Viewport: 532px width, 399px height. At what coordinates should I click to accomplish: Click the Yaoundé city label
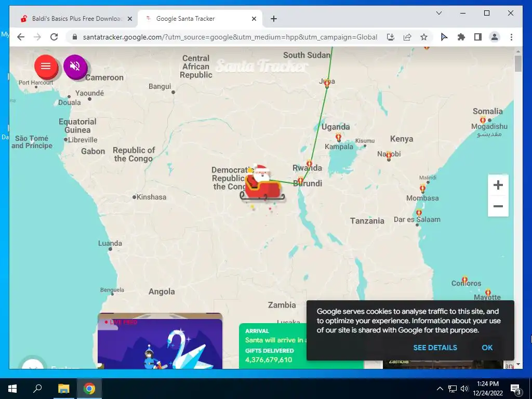click(89, 93)
